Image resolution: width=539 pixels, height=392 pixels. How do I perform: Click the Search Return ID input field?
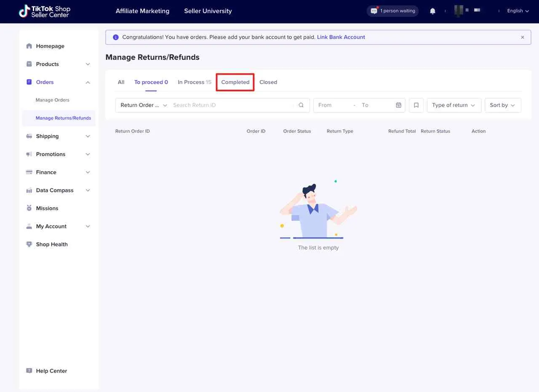pyautogui.click(x=232, y=105)
